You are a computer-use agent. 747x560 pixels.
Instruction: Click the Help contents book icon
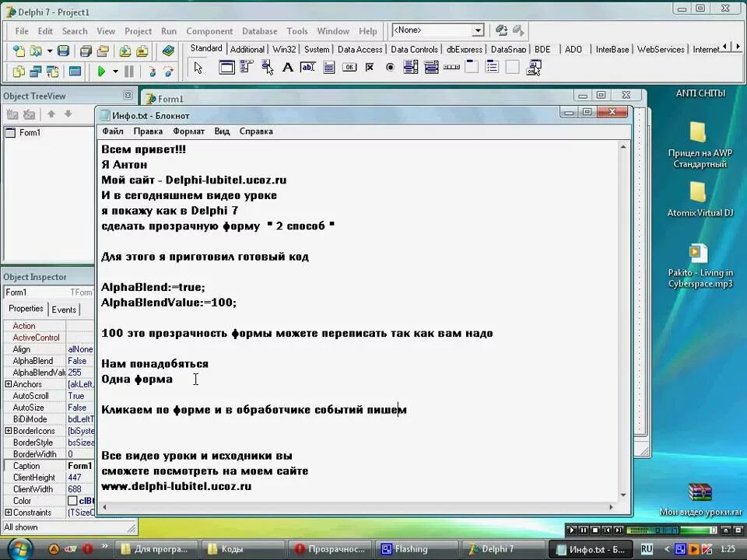(x=168, y=51)
